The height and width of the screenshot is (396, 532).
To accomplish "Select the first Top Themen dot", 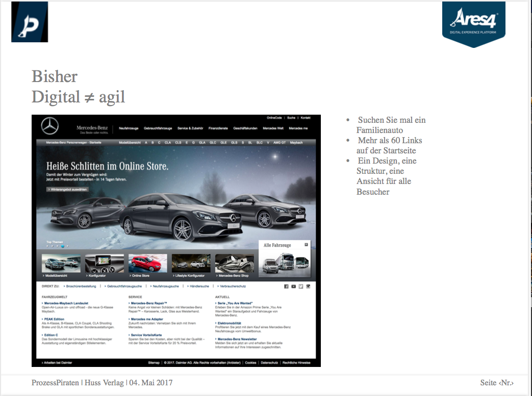I will pos(47,246).
